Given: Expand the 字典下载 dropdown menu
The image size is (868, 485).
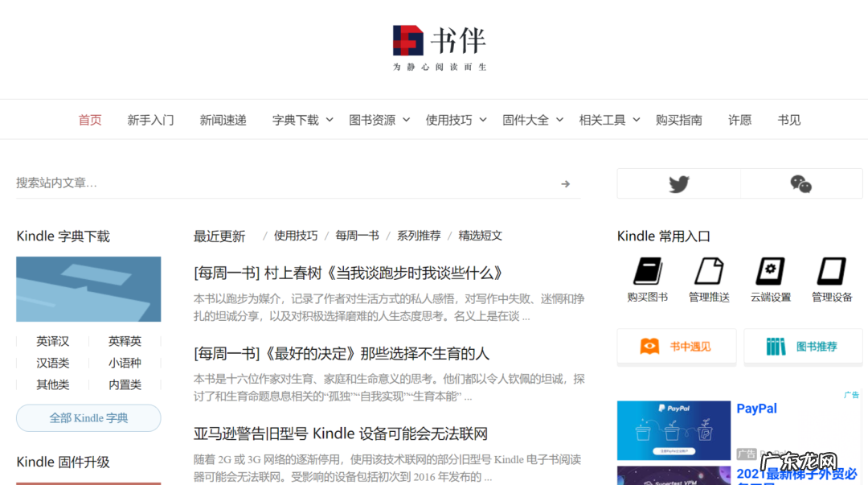Looking at the screenshot, I should coord(302,119).
